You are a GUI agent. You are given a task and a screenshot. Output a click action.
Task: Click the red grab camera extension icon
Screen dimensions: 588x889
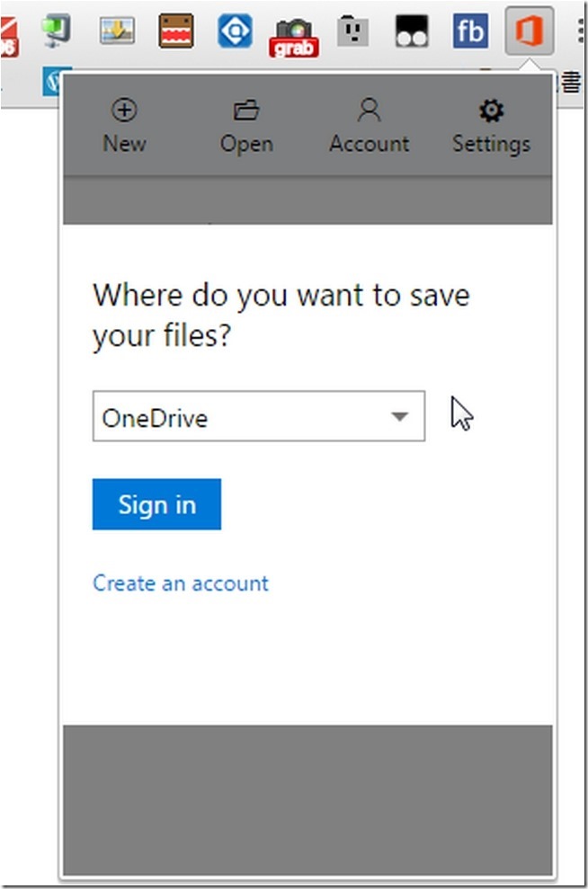click(294, 35)
